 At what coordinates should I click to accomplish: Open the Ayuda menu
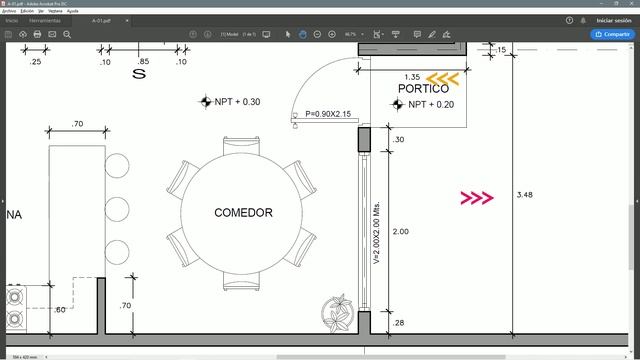(x=73, y=11)
